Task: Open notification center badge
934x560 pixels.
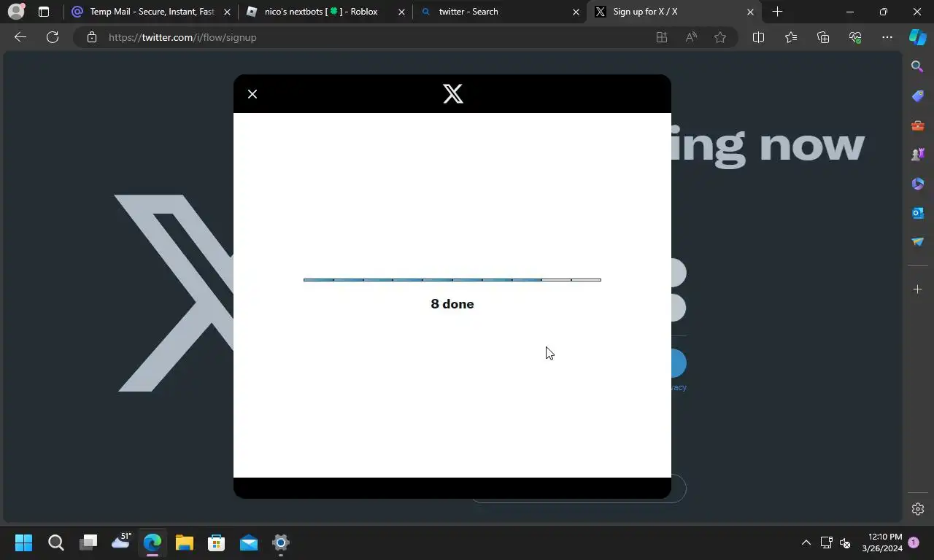Action: [914, 542]
